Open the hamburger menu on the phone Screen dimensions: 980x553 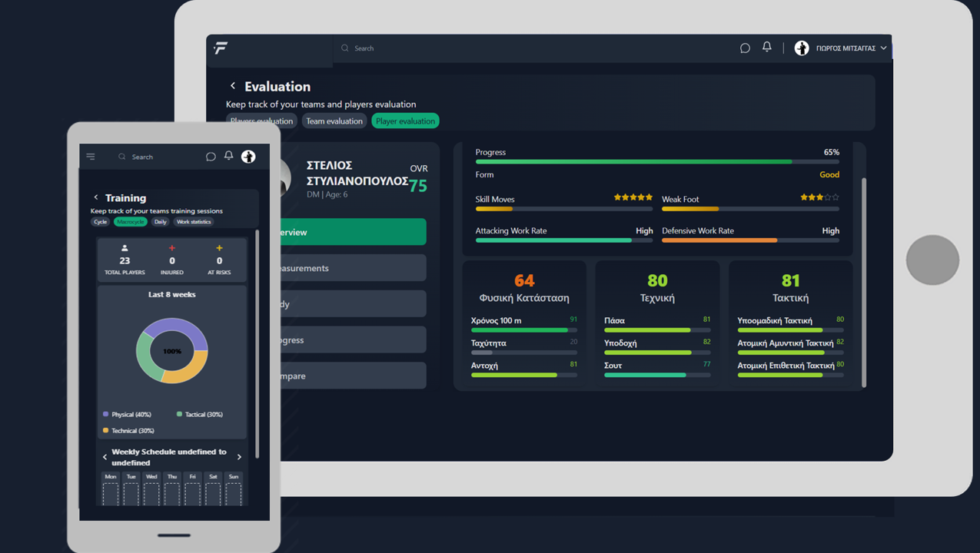91,157
